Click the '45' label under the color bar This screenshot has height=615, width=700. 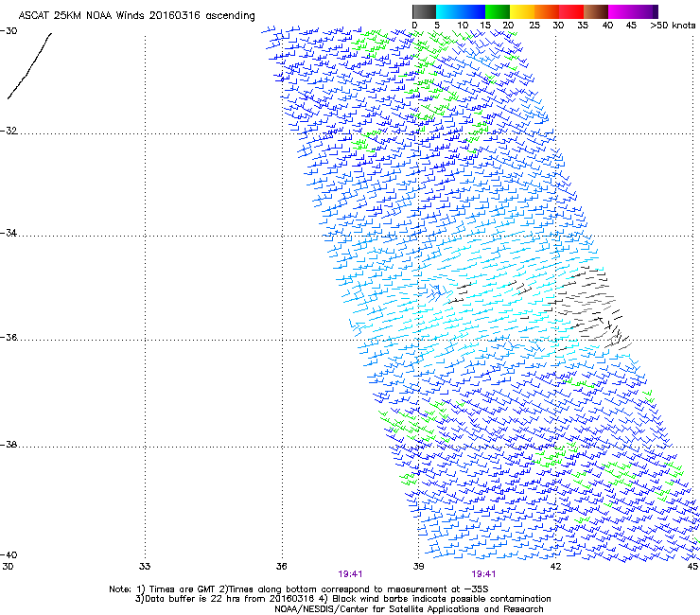click(630, 26)
